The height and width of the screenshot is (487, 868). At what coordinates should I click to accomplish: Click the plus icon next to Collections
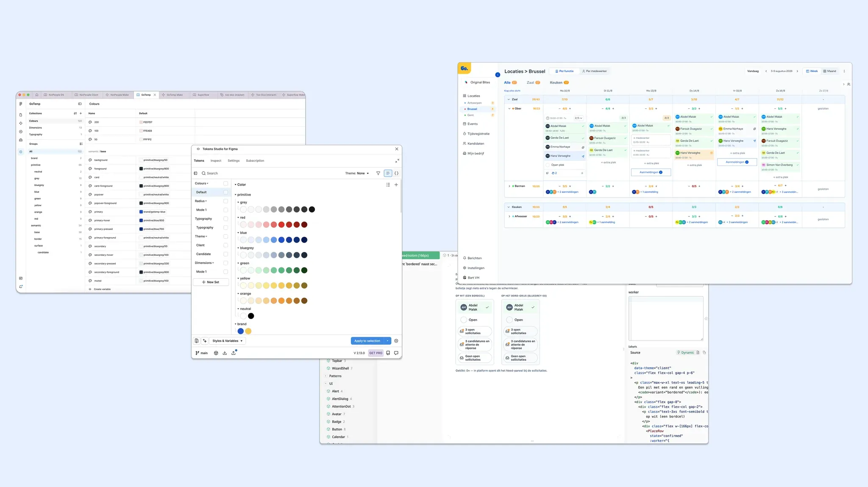(81, 113)
